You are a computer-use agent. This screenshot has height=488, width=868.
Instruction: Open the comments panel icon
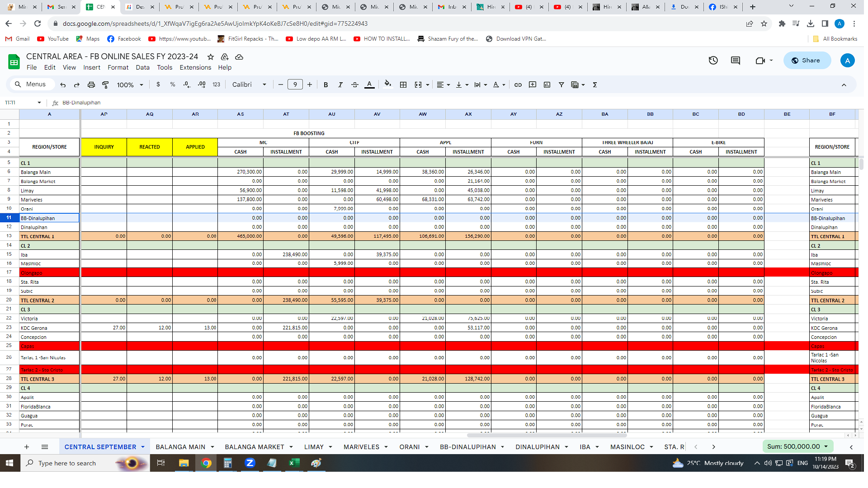(736, 61)
